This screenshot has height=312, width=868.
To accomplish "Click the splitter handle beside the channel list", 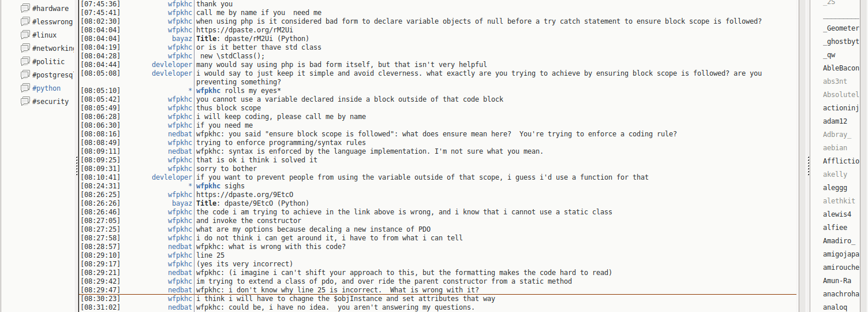I will 77,166.
